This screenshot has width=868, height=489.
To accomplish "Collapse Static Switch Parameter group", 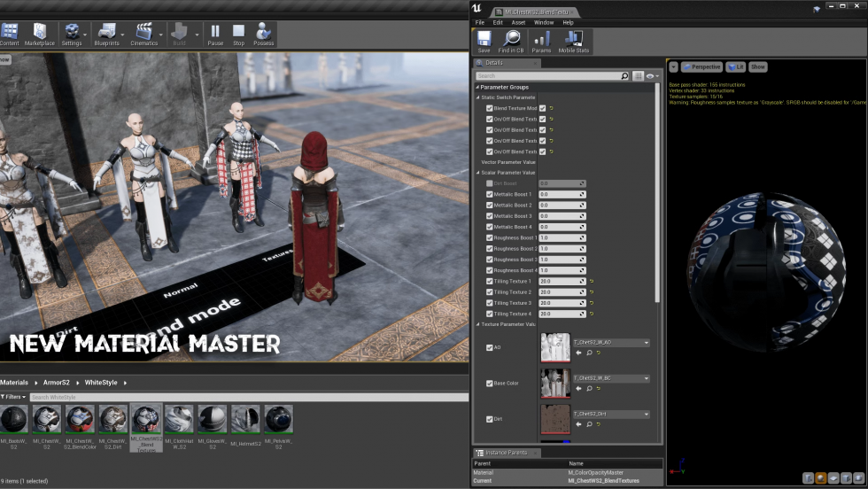I will click(x=478, y=97).
